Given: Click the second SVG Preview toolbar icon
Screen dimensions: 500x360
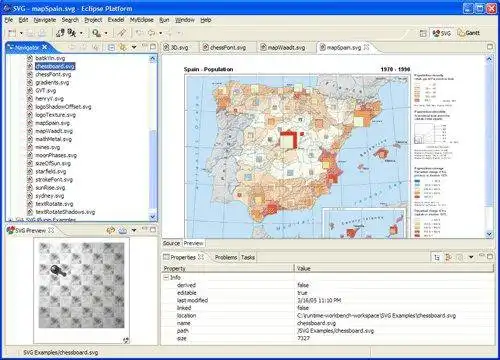Looking at the screenshot, I should tap(123, 230).
